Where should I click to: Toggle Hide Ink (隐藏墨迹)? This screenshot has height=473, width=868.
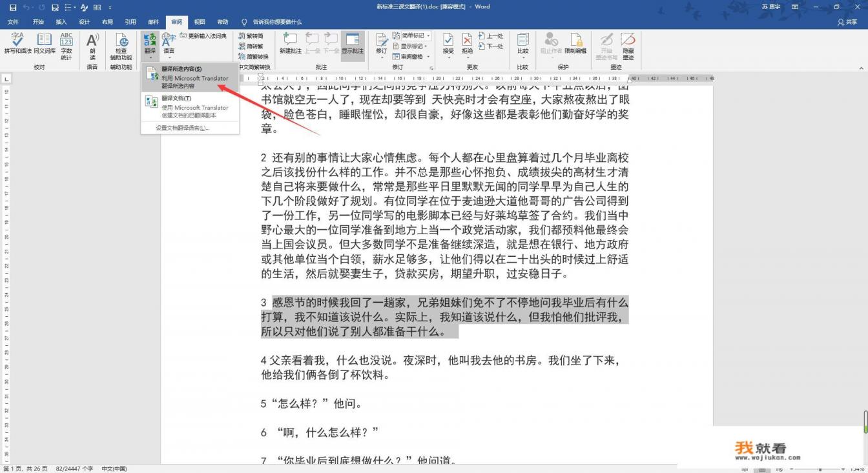pos(628,46)
